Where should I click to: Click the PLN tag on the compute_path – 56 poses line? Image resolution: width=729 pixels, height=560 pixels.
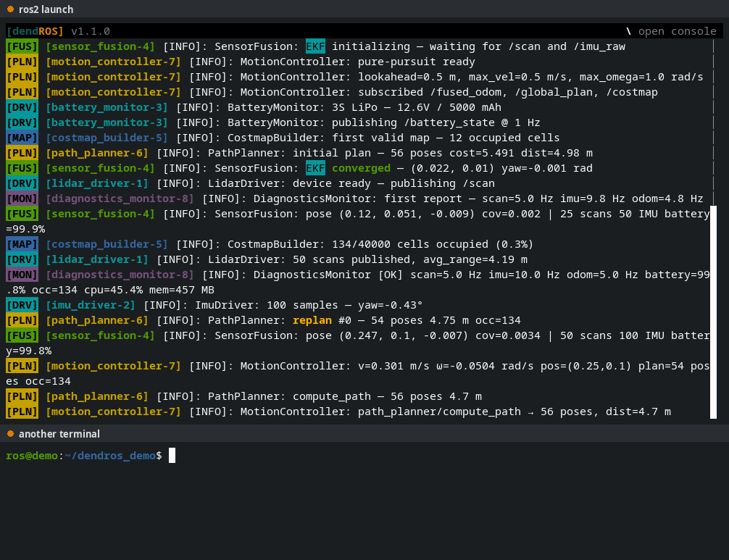pos(22,396)
